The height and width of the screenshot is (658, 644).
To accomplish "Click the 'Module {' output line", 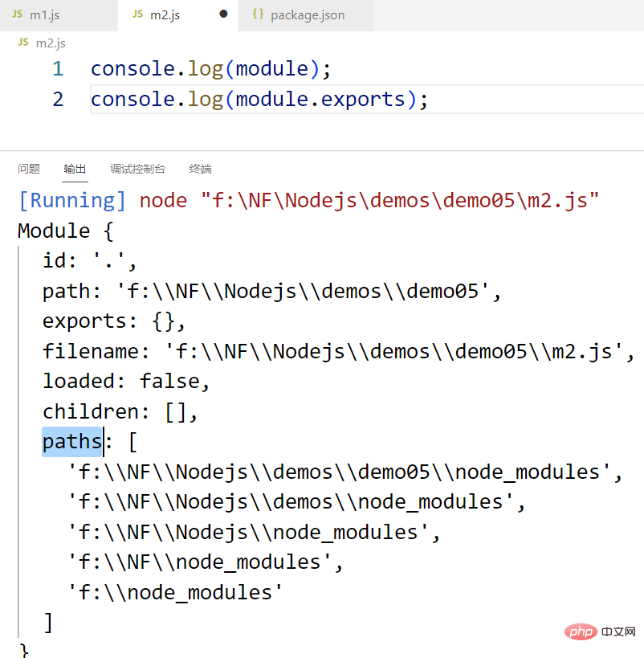I will tap(66, 231).
